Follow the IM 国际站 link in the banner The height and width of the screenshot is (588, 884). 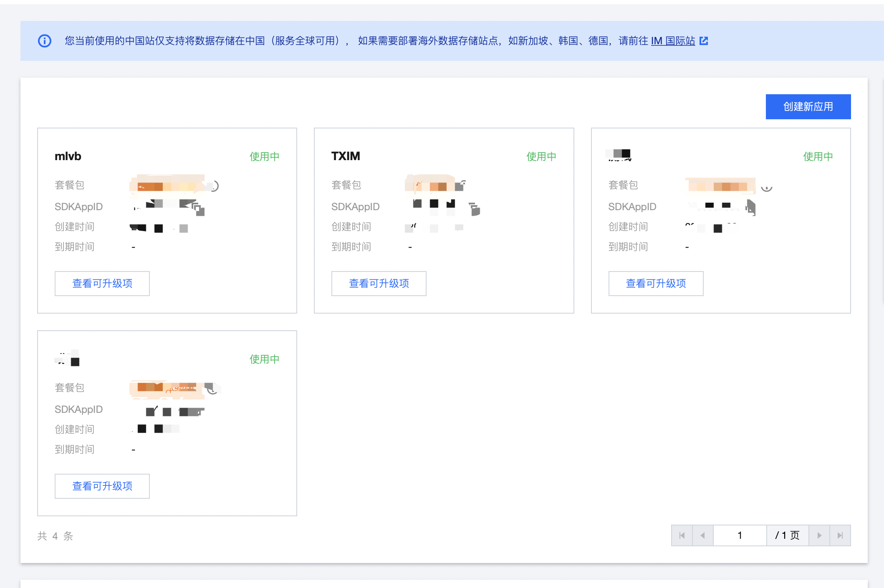(x=672, y=40)
